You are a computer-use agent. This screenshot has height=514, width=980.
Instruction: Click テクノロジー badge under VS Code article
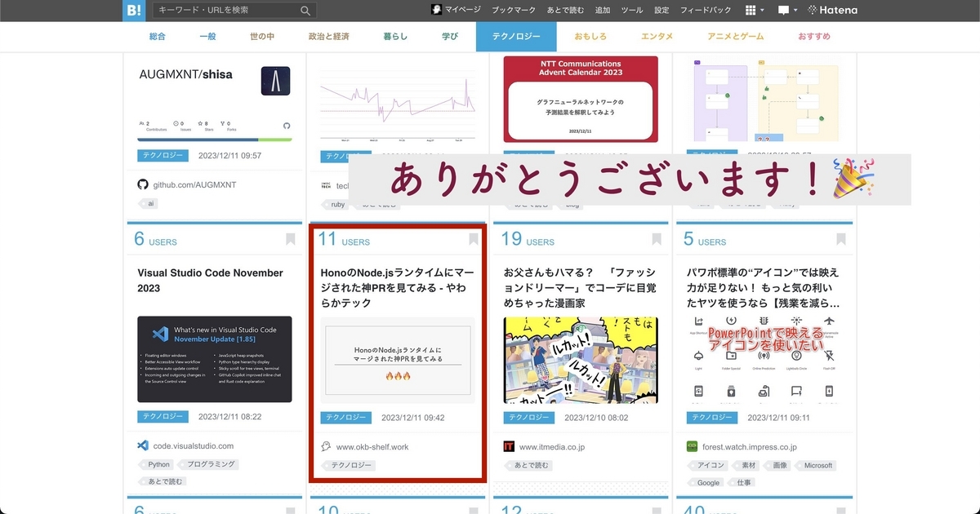(163, 417)
